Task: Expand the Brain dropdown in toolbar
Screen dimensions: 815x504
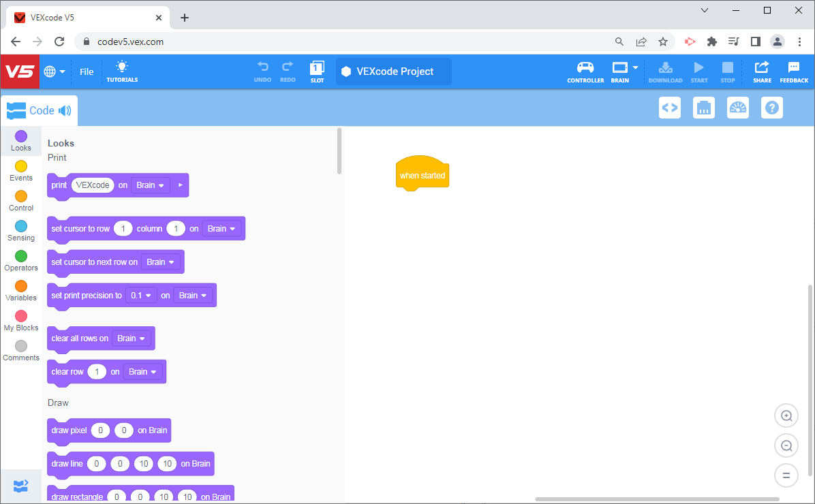Action: (636, 67)
